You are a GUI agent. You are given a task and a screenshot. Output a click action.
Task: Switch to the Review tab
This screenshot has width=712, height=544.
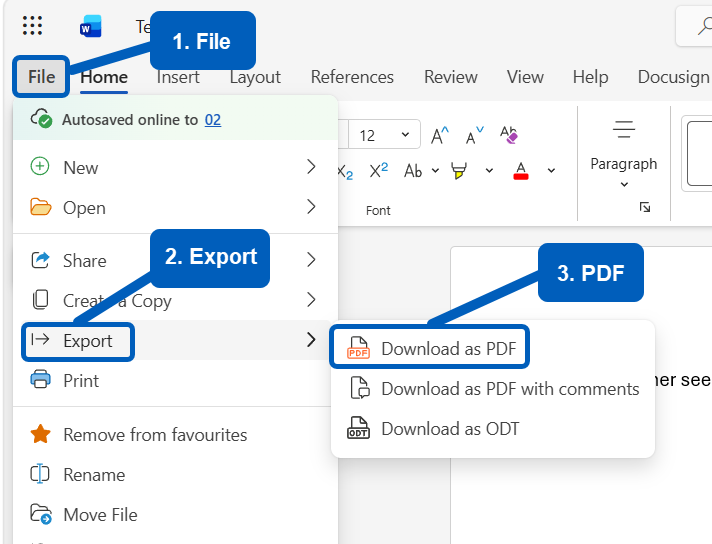(450, 77)
